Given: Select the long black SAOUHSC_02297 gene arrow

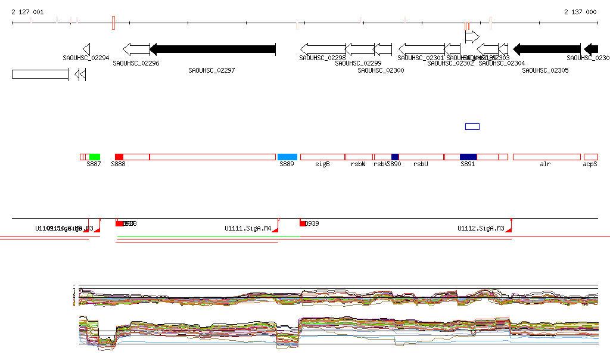Looking at the screenshot, I should [213, 49].
